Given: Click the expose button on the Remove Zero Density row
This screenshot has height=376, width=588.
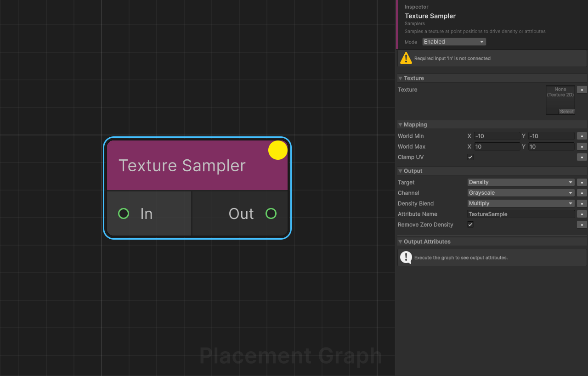Looking at the screenshot, I should click(582, 224).
